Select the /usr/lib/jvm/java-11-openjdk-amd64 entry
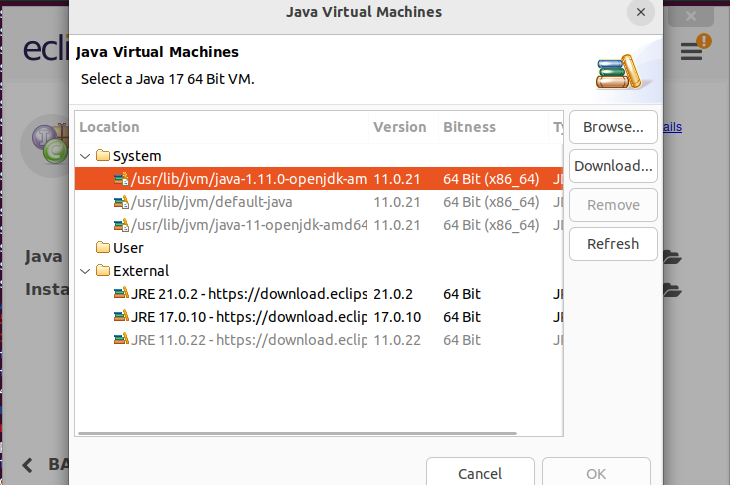This screenshot has width=730, height=485. click(318, 225)
